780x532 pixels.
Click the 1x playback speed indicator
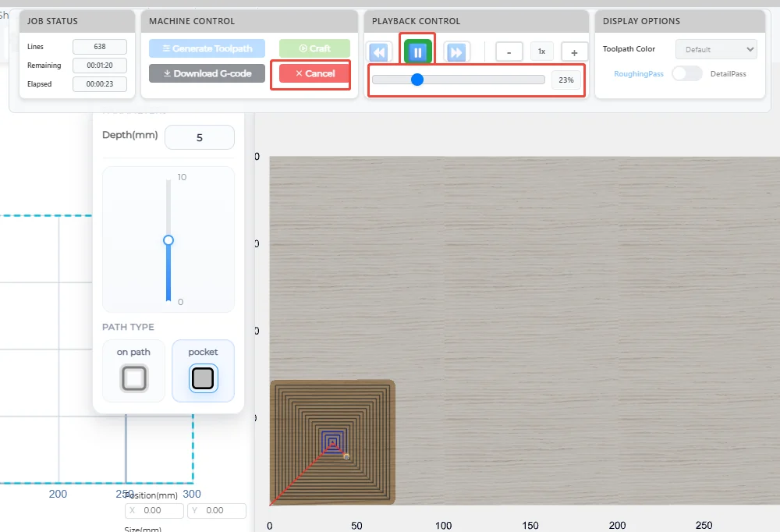[542, 51]
